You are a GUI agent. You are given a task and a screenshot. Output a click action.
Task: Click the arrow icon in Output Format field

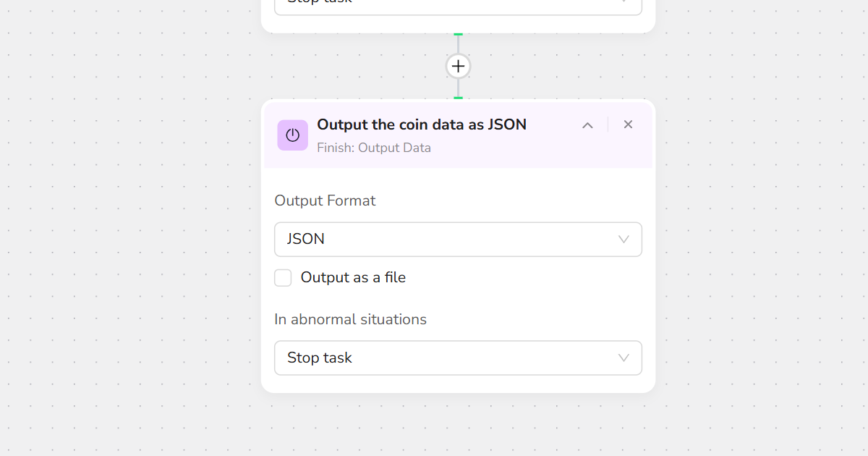click(624, 239)
